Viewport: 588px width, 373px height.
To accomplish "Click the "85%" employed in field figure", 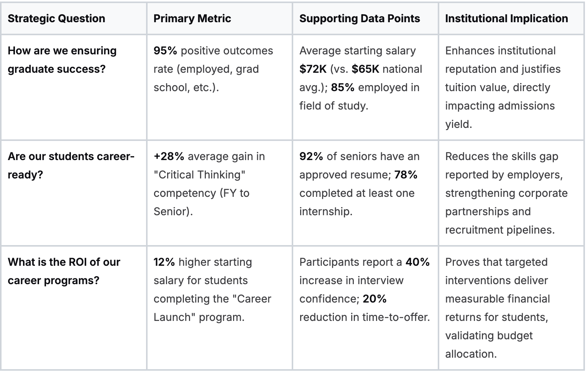I will (x=343, y=88).
